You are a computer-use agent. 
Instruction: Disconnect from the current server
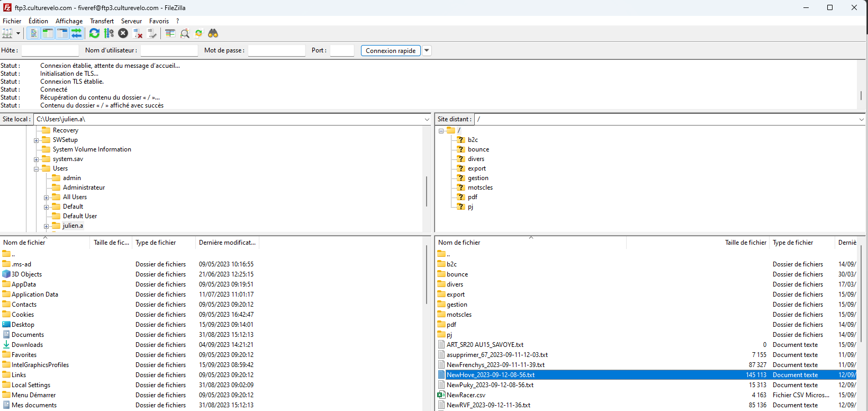coord(138,33)
